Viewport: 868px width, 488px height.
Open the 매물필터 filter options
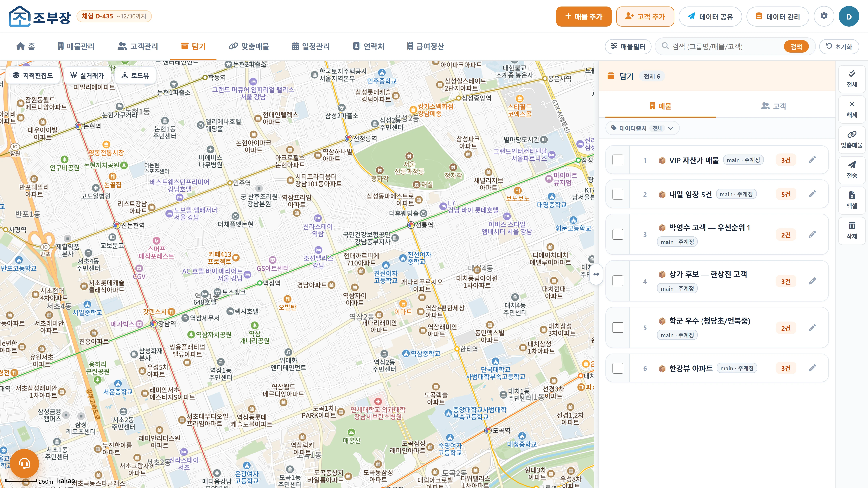[x=628, y=46]
